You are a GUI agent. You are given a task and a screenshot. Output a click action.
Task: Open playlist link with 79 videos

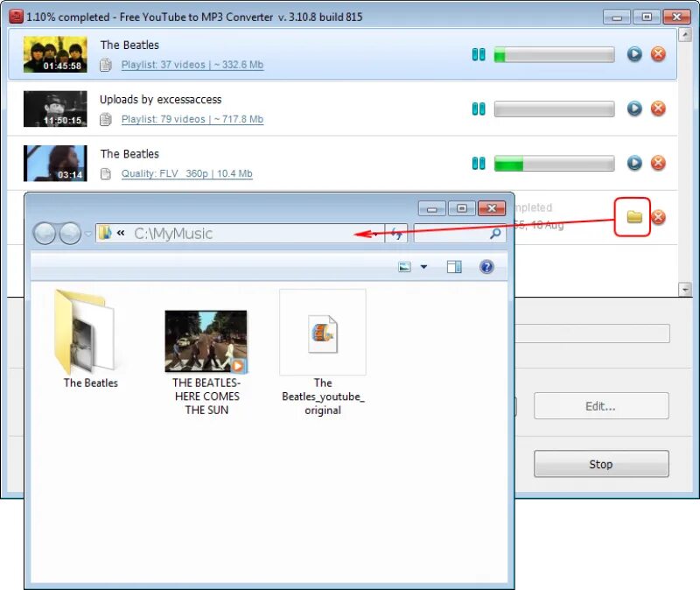tap(192, 119)
